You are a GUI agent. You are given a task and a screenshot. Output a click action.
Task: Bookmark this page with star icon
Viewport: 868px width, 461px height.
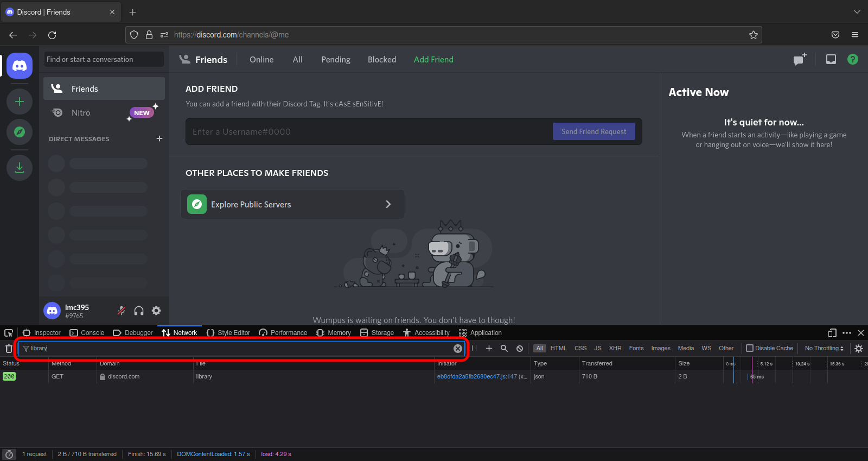click(x=754, y=35)
